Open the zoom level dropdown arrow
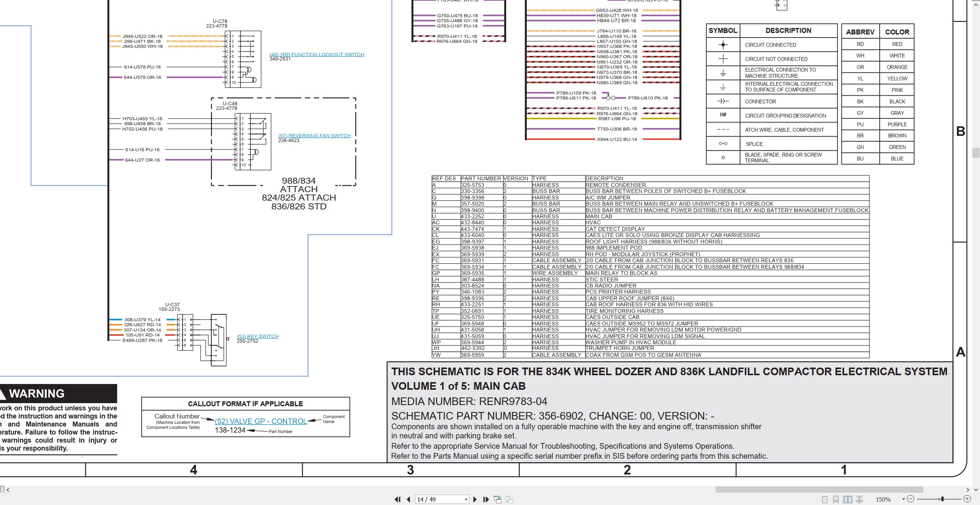 (903, 499)
